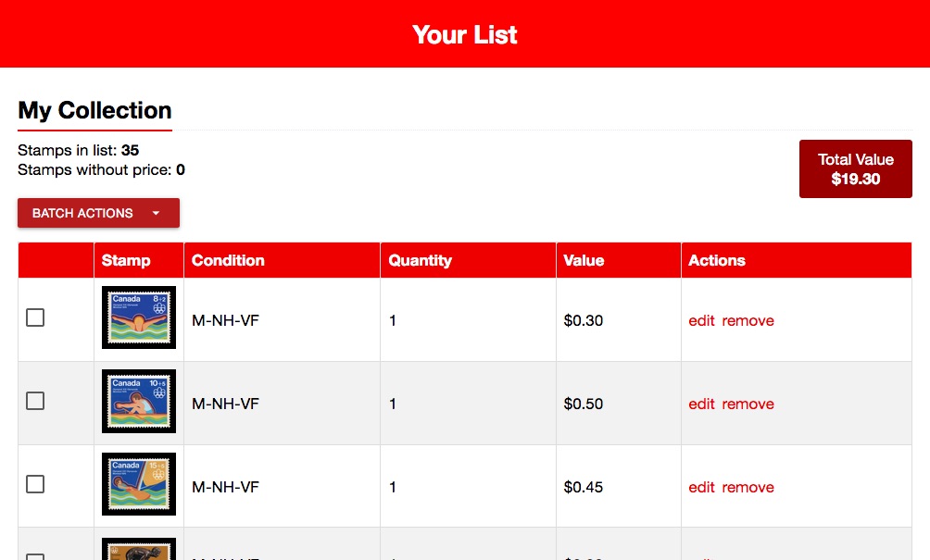Remove the $0.30 stamp from list
This screenshot has width=930, height=560.
tap(748, 321)
